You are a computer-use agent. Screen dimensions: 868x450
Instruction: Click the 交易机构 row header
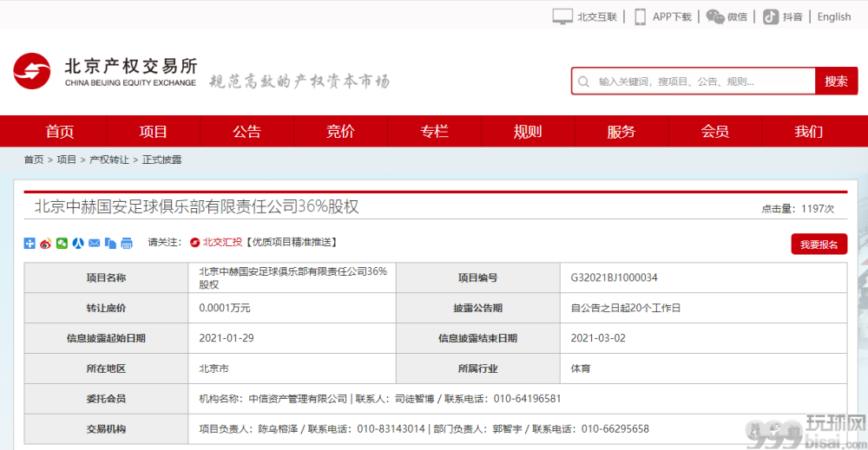pyautogui.click(x=106, y=429)
